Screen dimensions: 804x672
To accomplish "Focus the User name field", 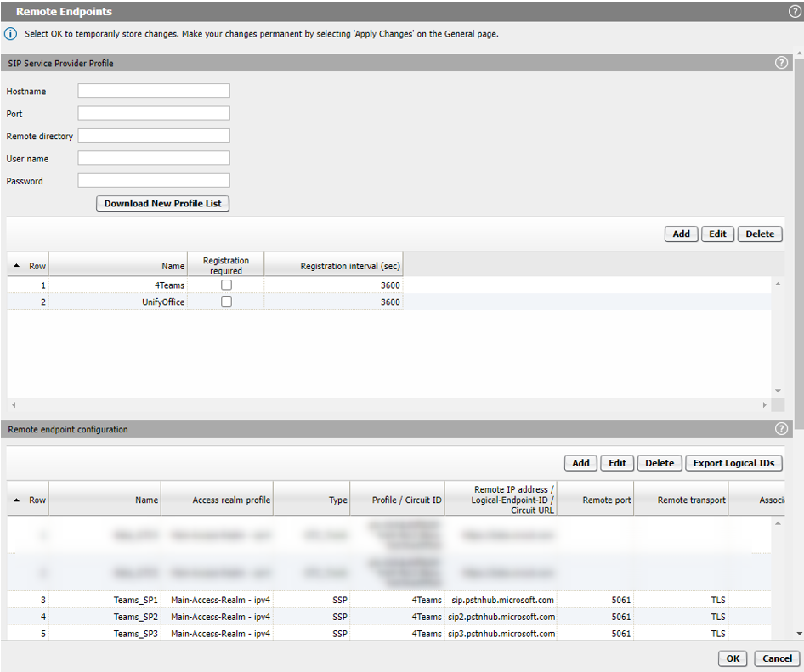I will pyautogui.click(x=154, y=158).
